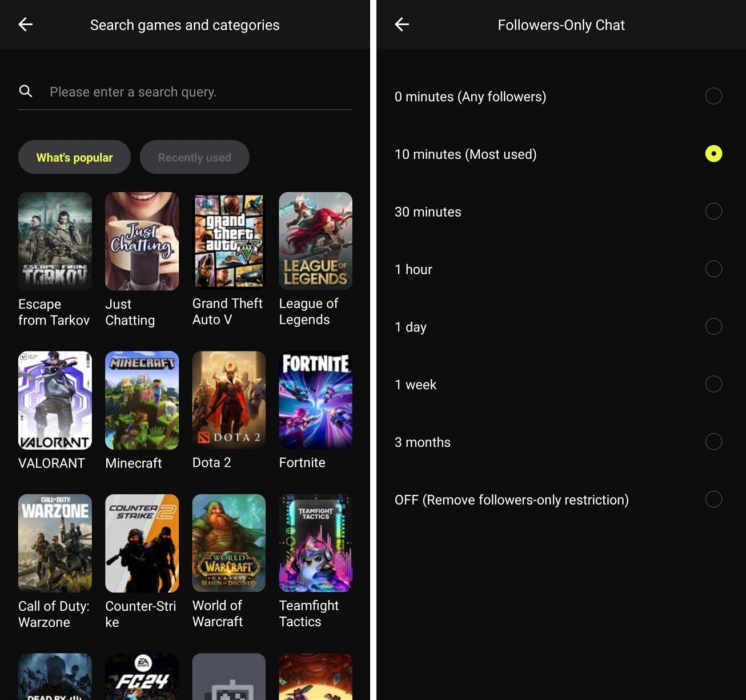Click the magnifying glass search icon

point(26,91)
